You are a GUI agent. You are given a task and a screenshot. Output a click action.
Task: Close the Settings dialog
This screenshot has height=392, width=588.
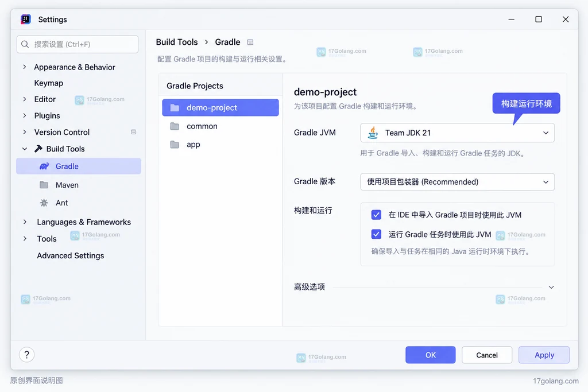pyautogui.click(x=566, y=19)
